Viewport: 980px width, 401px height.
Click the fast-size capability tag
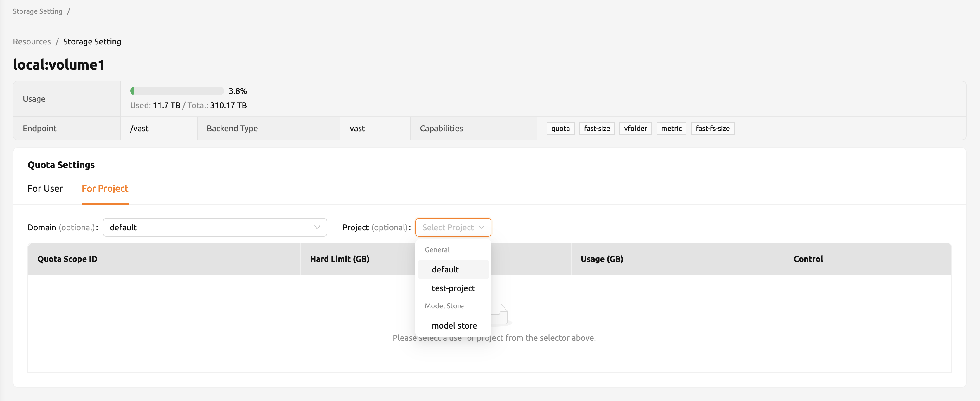(597, 128)
